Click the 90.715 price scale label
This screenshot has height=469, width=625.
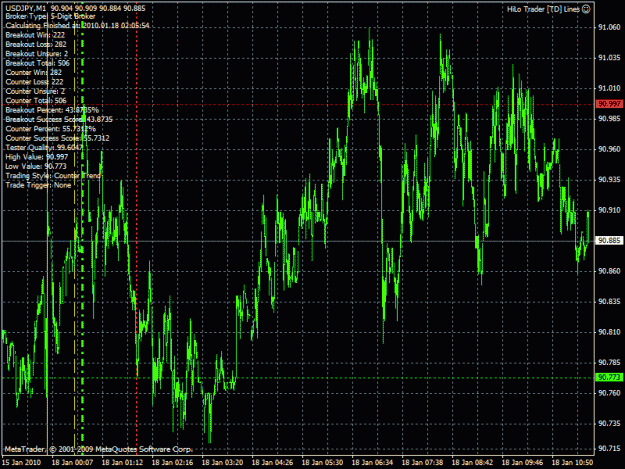(609, 449)
